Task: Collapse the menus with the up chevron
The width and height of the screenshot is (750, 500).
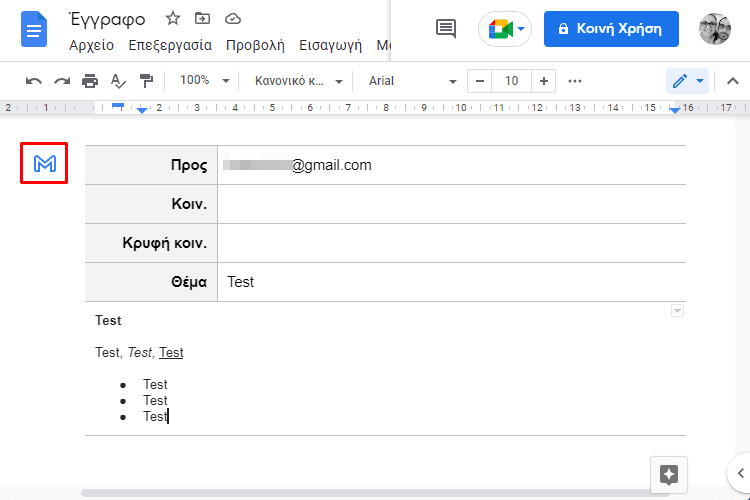Action: coord(732,81)
